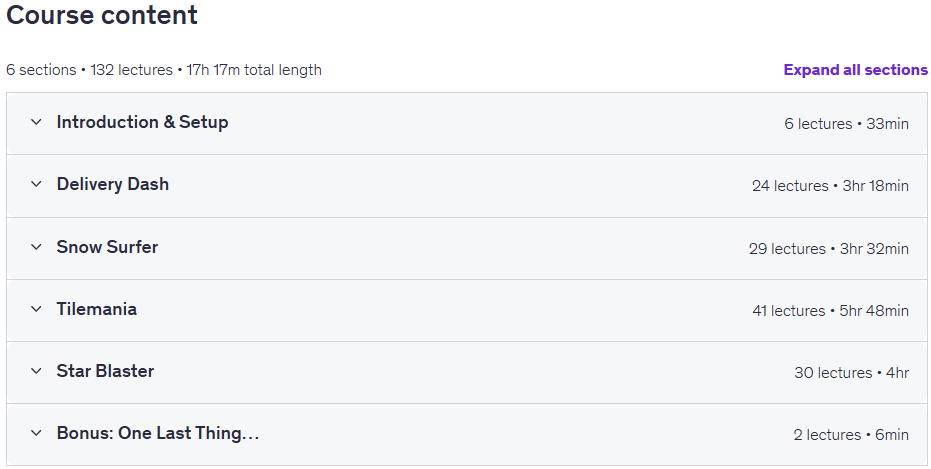The height and width of the screenshot is (469, 931).
Task: Click the Expand all sections link
Action: tap(855, 70)
